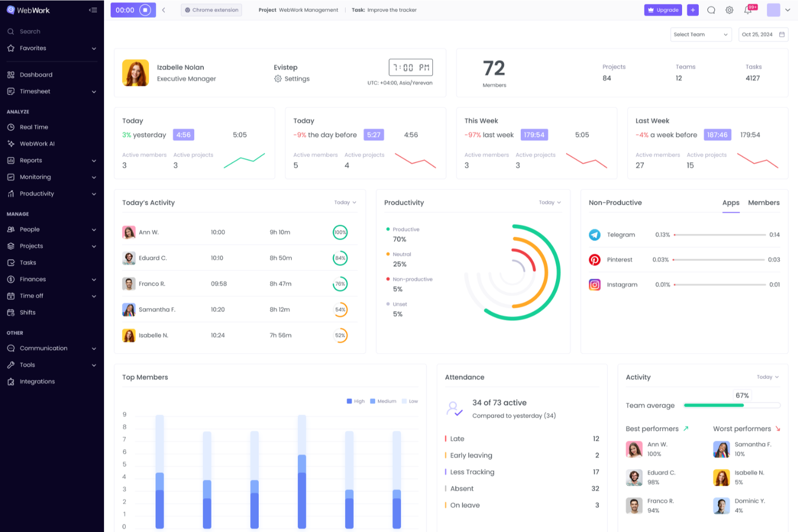The image size is (798, 532).
Task: Open the Select Team dropdown
Action: tap(700, 34)
